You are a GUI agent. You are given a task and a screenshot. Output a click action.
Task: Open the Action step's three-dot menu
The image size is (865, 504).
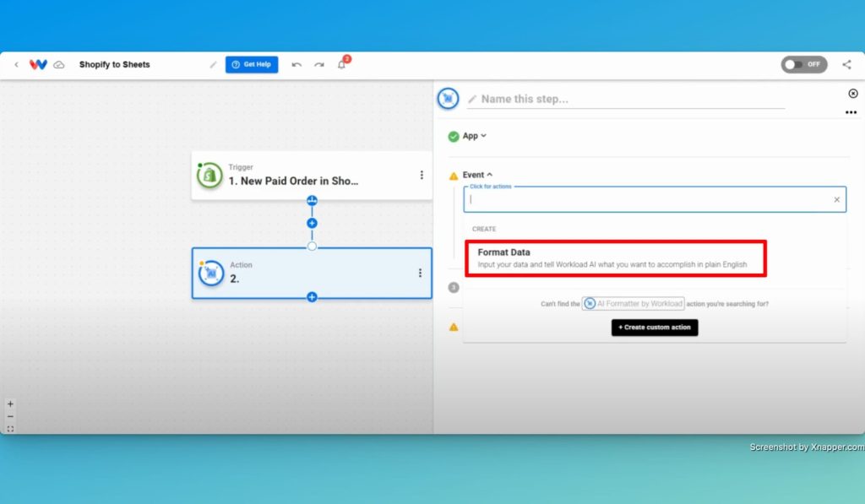(x=420, y=273)
